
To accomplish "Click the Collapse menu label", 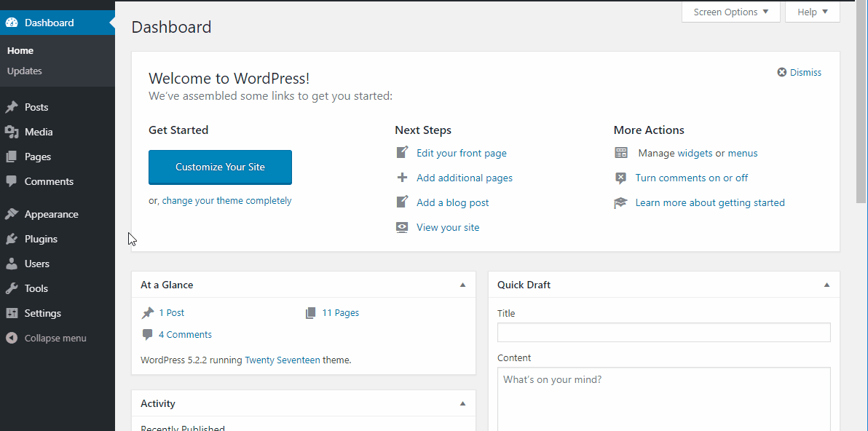I will tap(55, 338).
